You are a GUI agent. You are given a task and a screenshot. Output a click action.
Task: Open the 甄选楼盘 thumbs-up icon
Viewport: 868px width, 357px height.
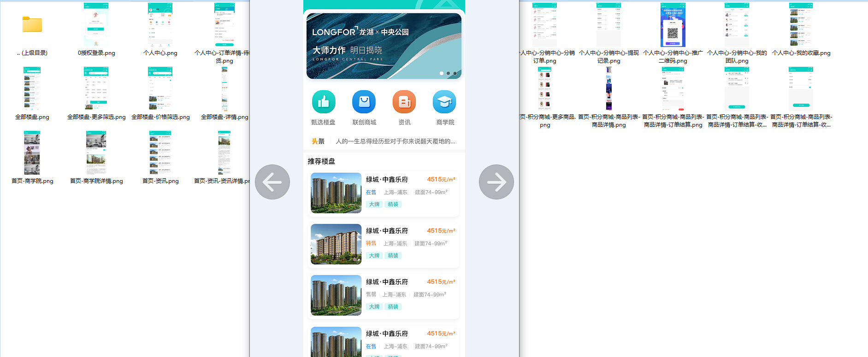point(323,102)
